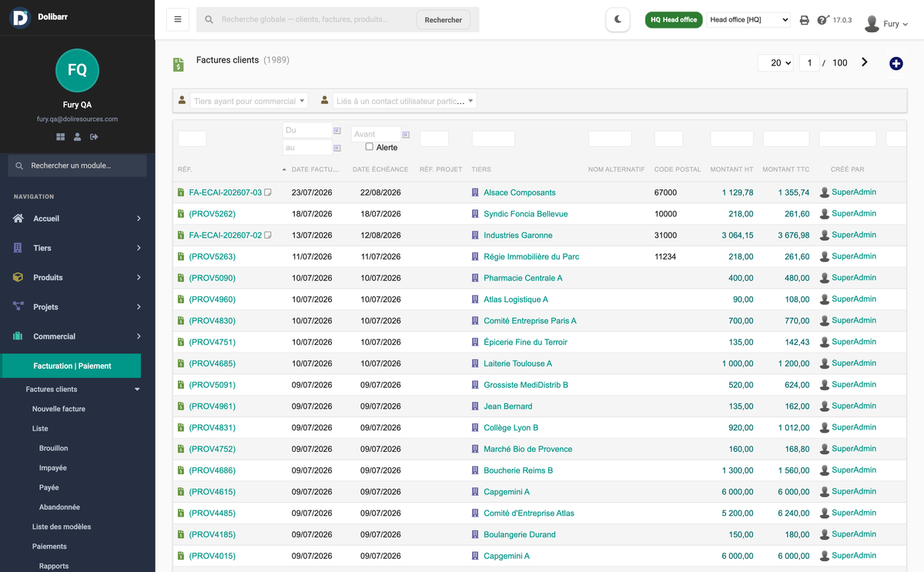Open the calendar picker next to Du field
Image resolution: width=924 pixels, height=572 pixels.
337,131
